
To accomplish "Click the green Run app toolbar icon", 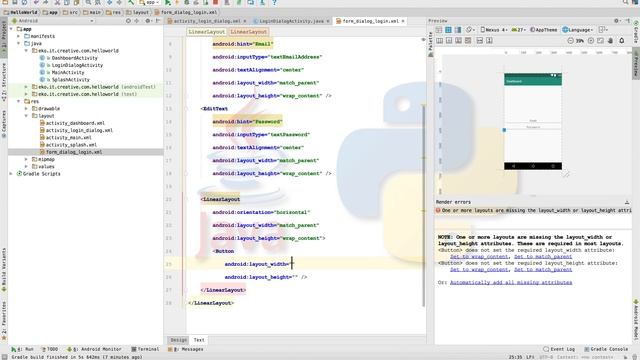I will click(168, 2).
